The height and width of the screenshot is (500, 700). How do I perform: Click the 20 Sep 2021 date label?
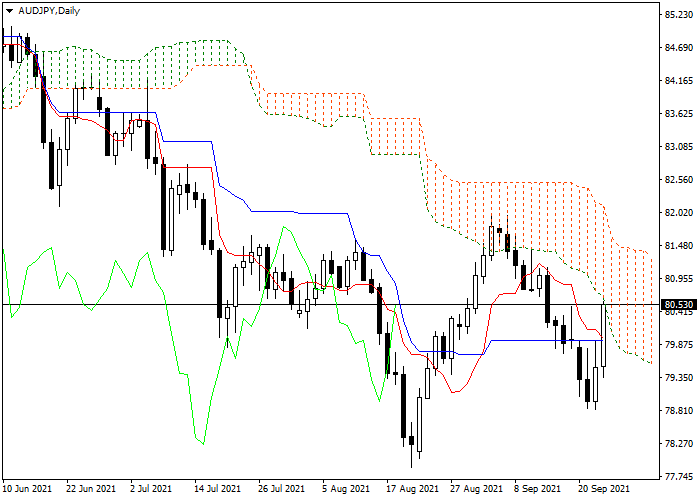[x=604, y=489]
